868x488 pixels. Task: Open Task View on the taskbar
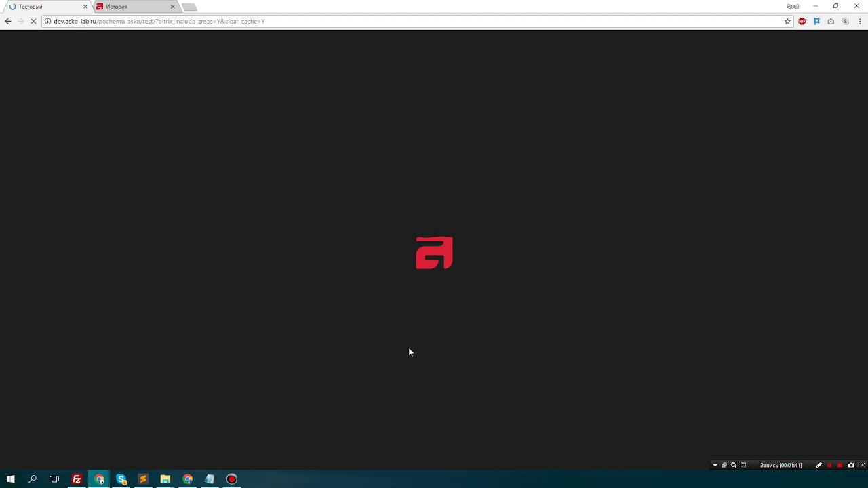click(54, 479)
